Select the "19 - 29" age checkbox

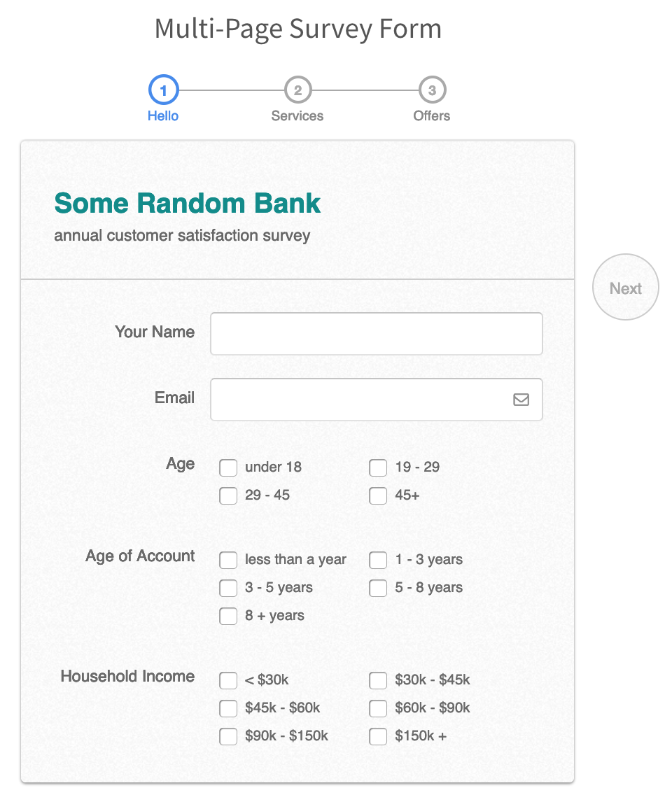tap(378, 467)
